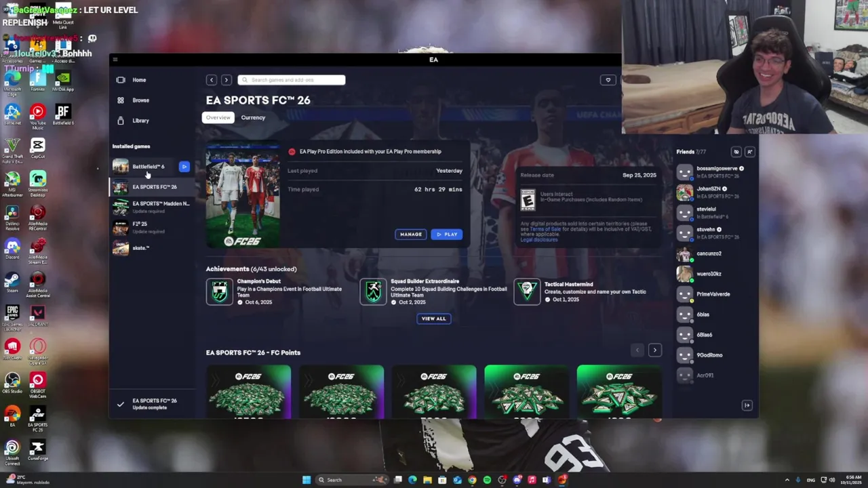The image size is (868, 488).
Task: Click the FC Points carousel previous arrow
Action: pos(637,350)
